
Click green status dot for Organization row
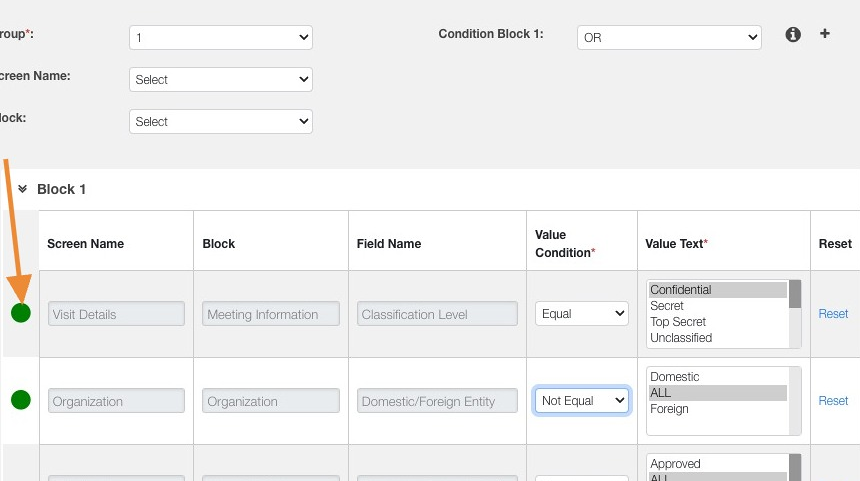tap(21, 400)
